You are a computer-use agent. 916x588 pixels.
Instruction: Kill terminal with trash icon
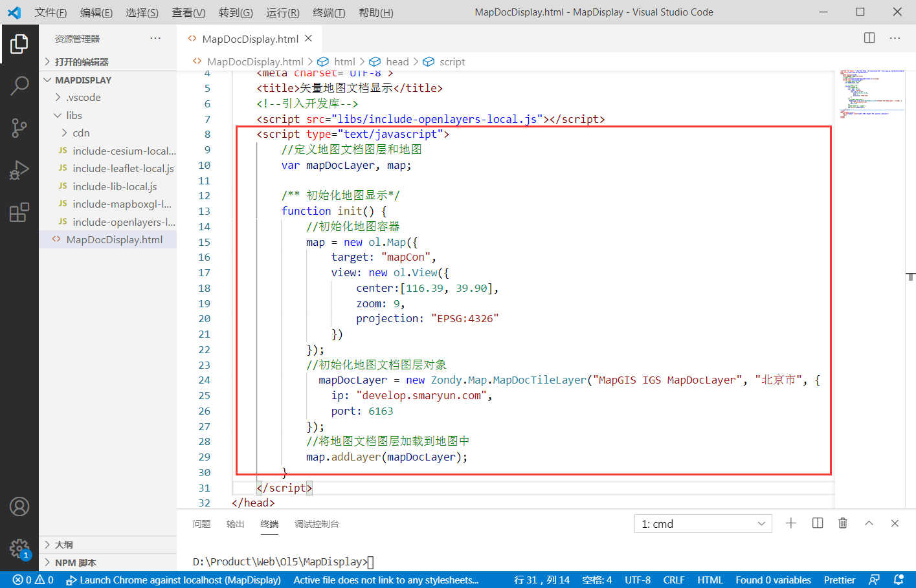coord(843,523)
